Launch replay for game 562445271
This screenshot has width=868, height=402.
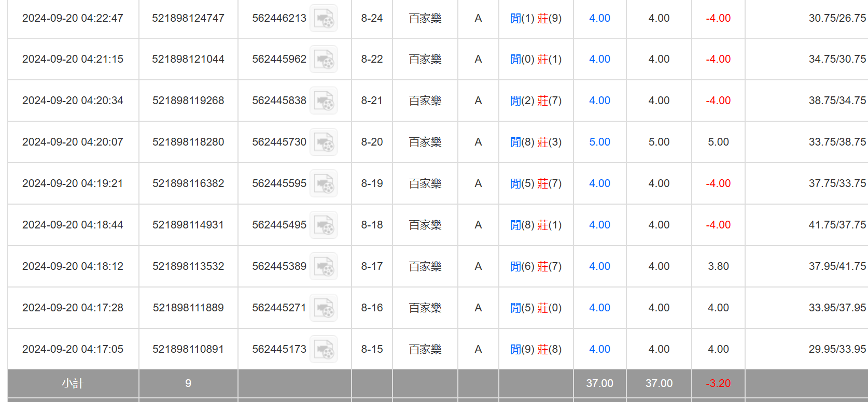324,308
